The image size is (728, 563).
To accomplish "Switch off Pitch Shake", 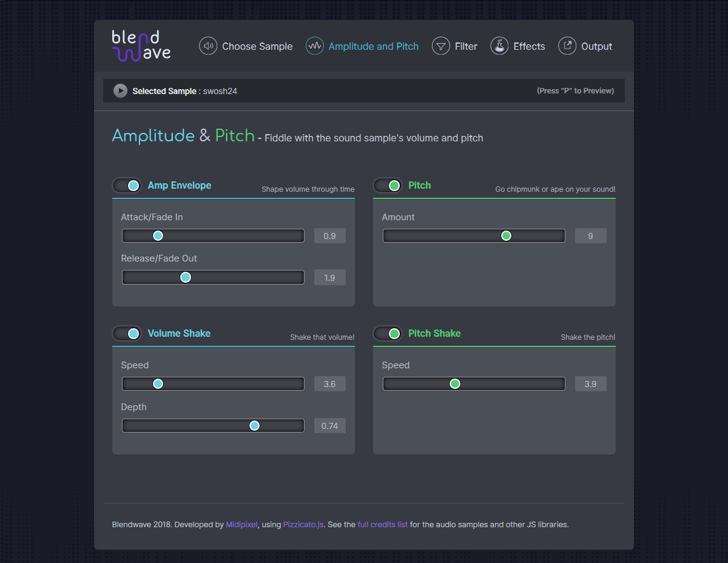I will tap(388, 334).
